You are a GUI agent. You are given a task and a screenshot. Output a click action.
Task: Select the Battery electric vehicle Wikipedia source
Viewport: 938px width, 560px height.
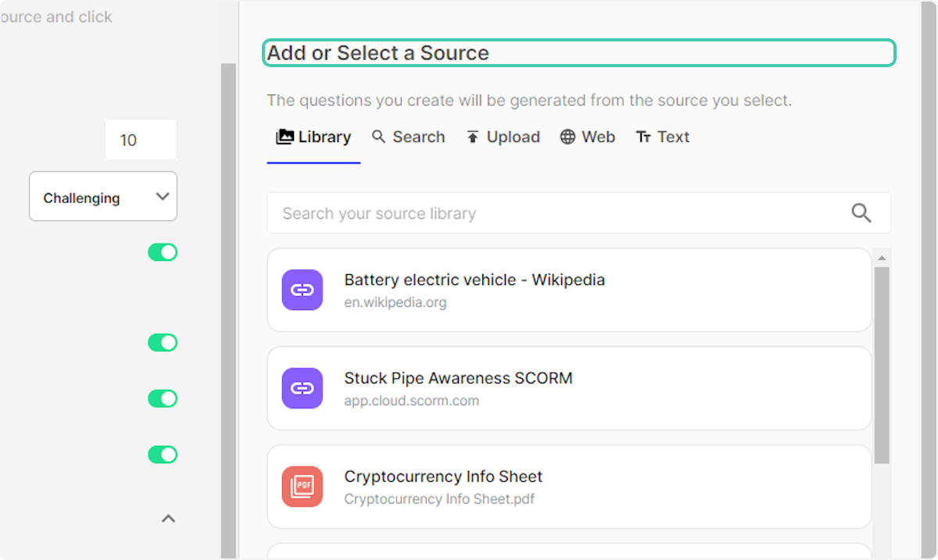(569, 290)
